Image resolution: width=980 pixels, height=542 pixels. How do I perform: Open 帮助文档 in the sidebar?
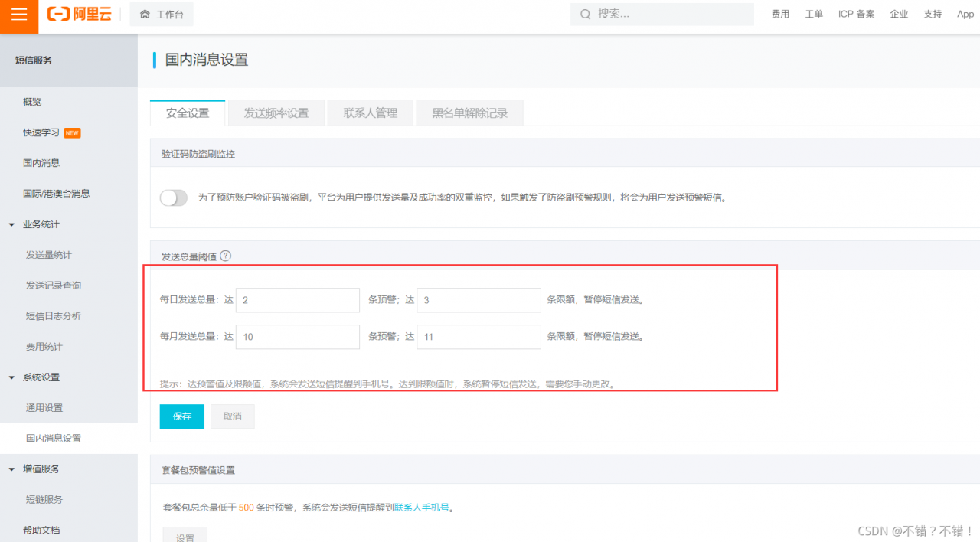pos(41,531)
